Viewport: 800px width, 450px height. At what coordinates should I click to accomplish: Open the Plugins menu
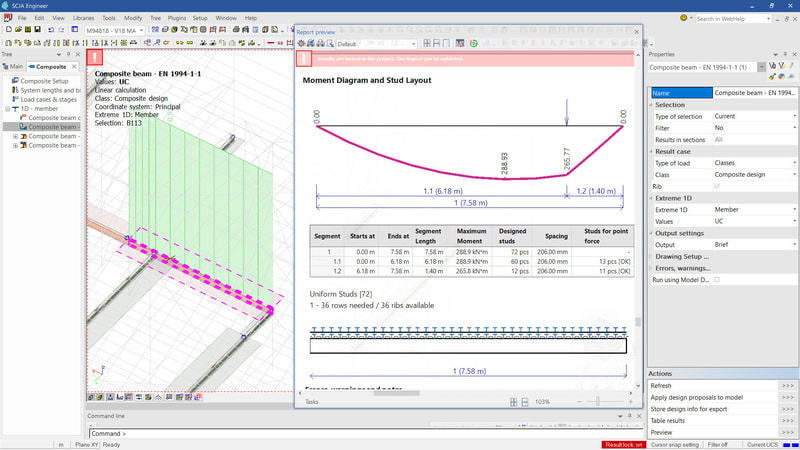177,18
